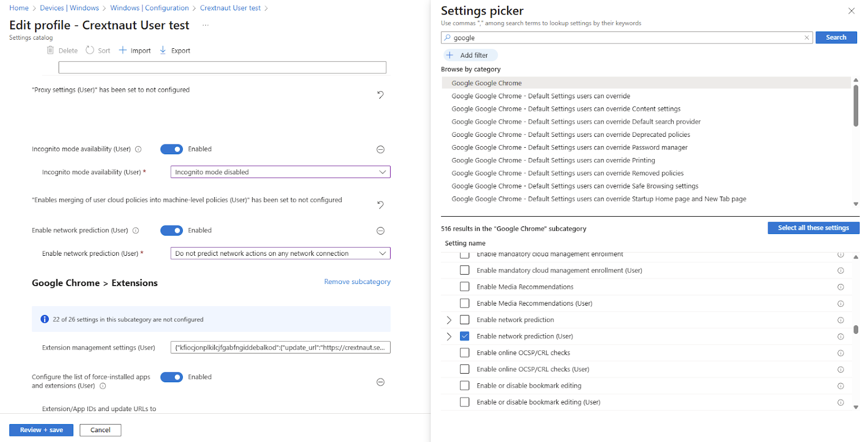Open info for Enable or disable bookmark editing (User)
The width and height of the screenshot is (868, 442).
(x=840, y=402)
